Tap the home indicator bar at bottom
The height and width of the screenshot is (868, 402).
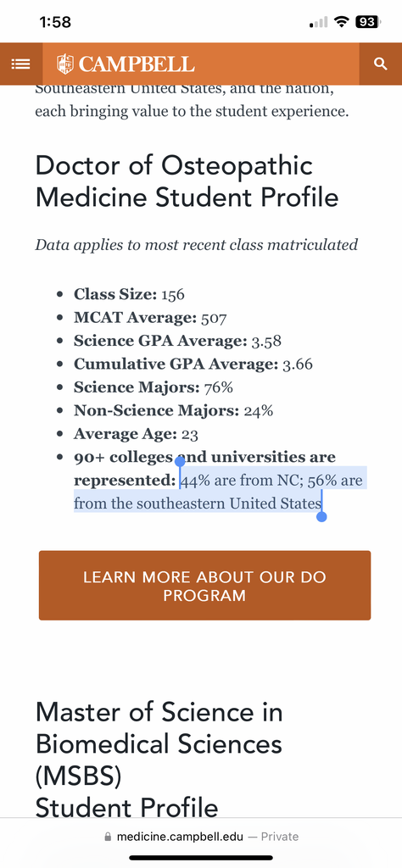(x=201, y=858)
